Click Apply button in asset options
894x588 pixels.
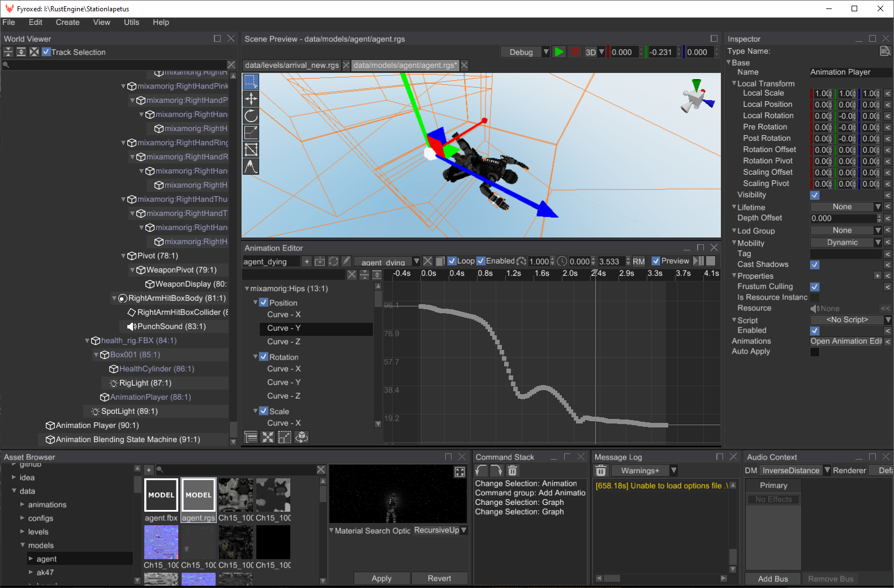coord(381,578)
